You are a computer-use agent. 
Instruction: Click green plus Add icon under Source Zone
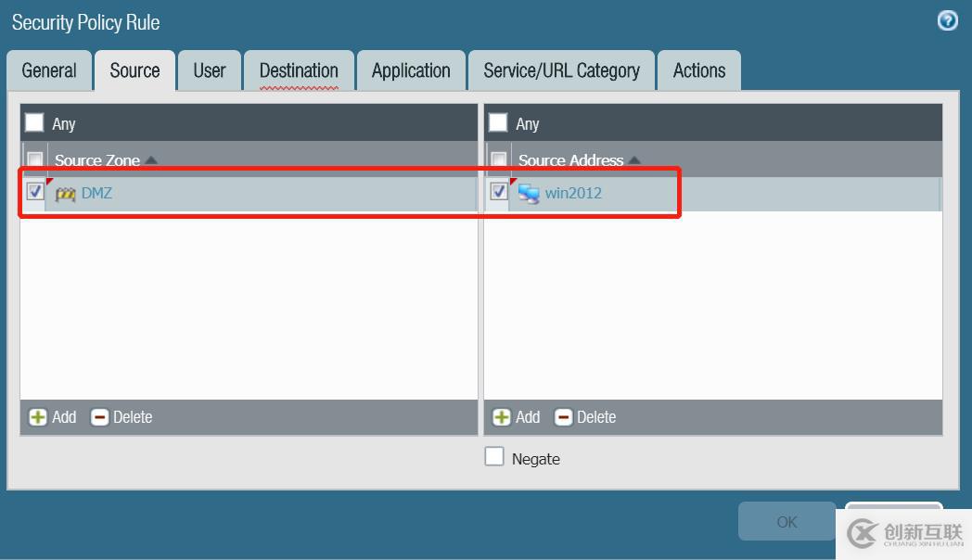coord(37,417)
